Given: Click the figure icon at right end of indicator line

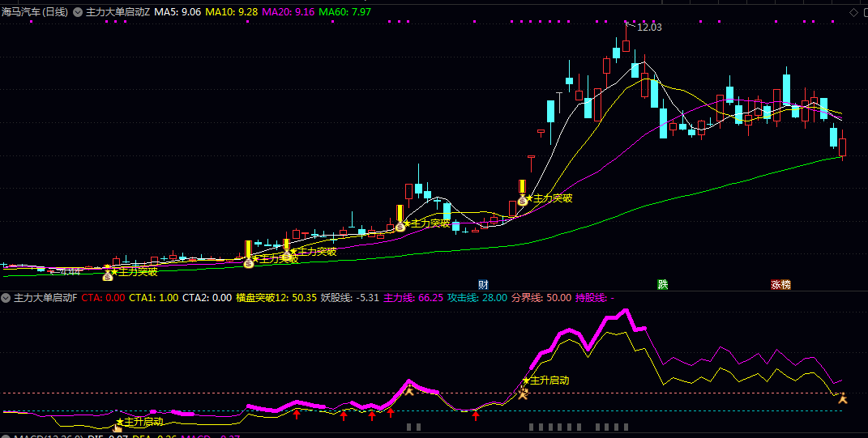Looking at the screenshot, I should click(x=843, y=398).
